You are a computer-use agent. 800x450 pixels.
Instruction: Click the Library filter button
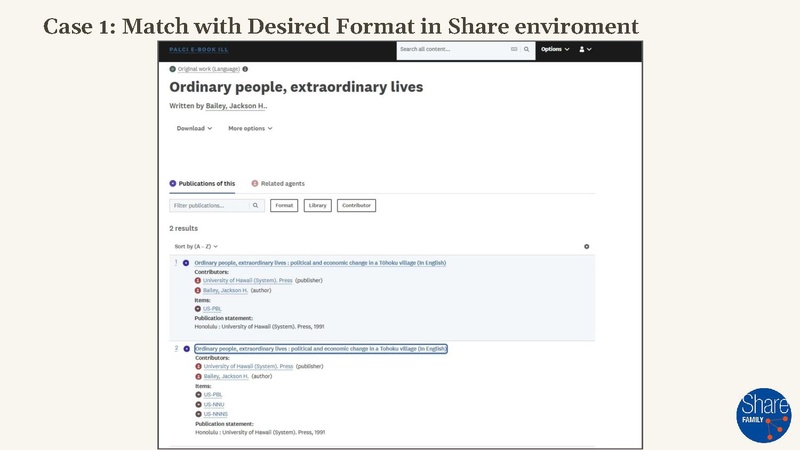coord(317,206)
